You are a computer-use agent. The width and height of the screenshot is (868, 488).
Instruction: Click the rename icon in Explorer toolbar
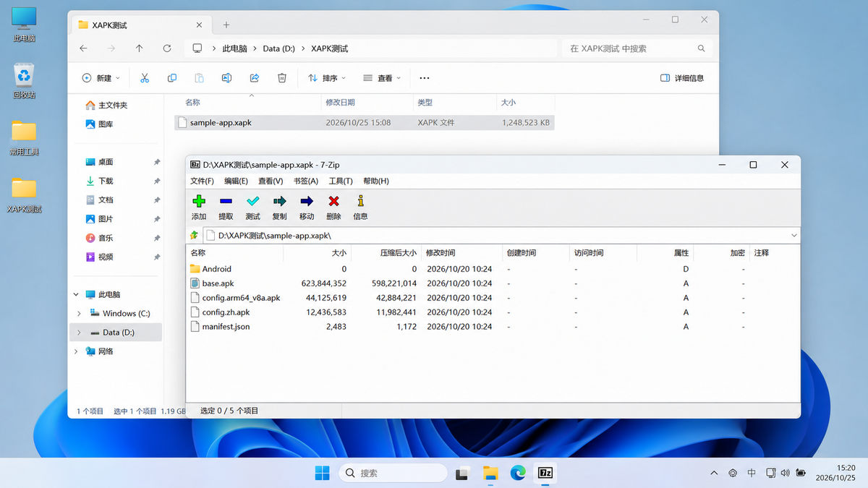point(226,78)
